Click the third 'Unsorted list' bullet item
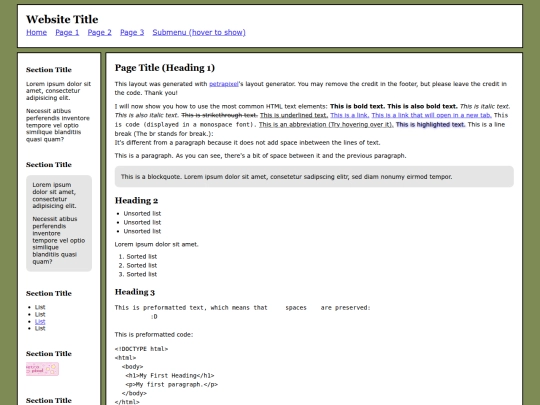This screenshot has height=405, width=540. pyautogui.click(x=142, y=231)
